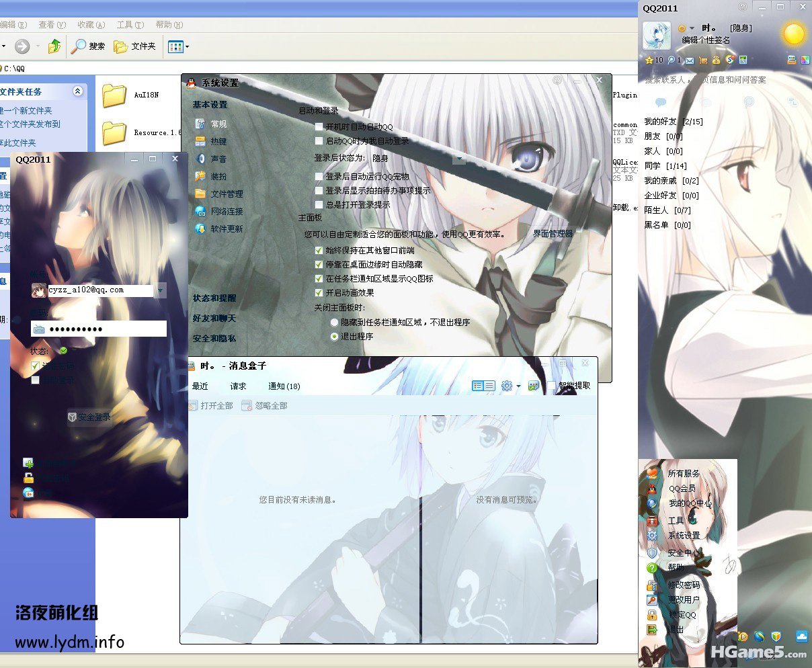Expand 我的亲戚 [0/2] contact group
Viewport: 812px width, 668px height.
tap(672, 181)
